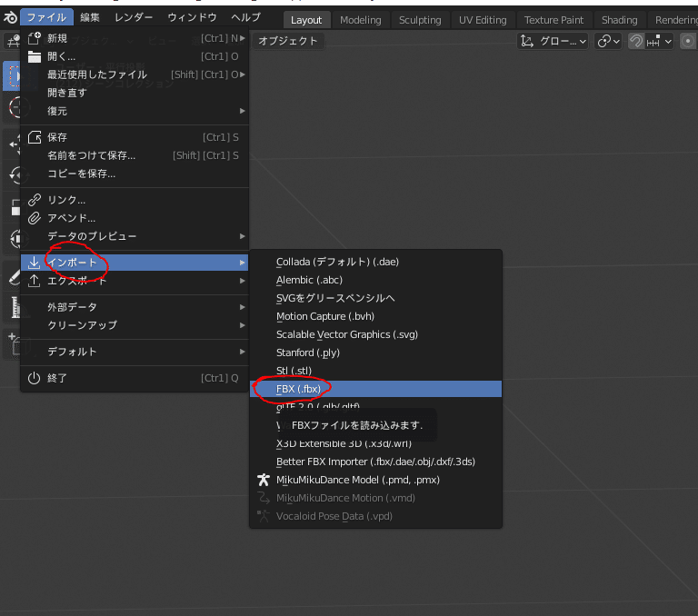Import Collada (デフォルト) (.dae)
Viewport: 698px width, 616px height.
(375, 263)
